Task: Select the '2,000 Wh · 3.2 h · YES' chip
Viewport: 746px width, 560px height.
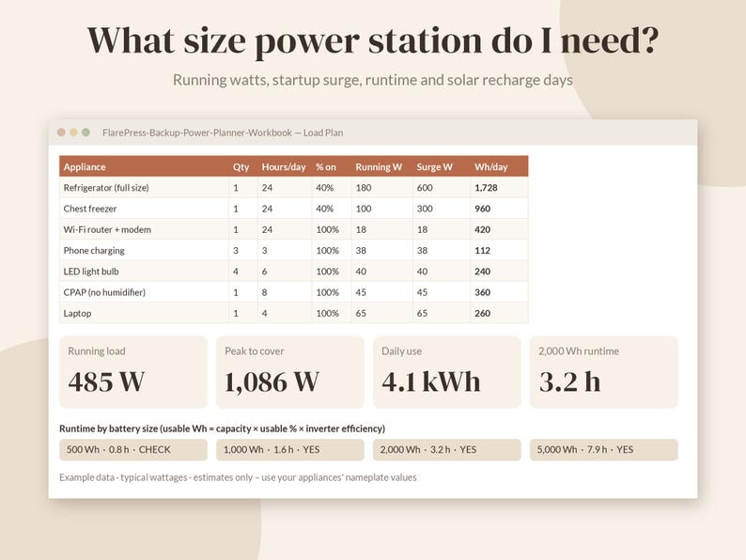Action: pyautogui.click(x=446, y=450)
